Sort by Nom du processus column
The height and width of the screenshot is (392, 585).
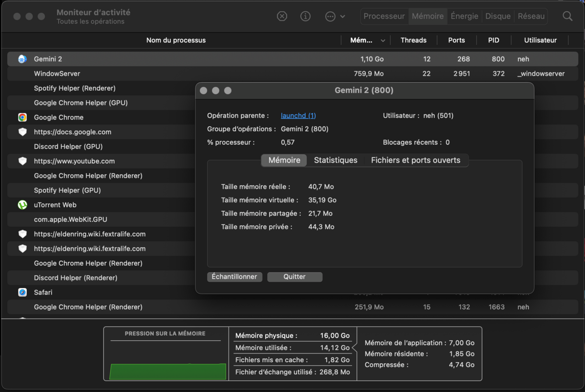[176, 40]
